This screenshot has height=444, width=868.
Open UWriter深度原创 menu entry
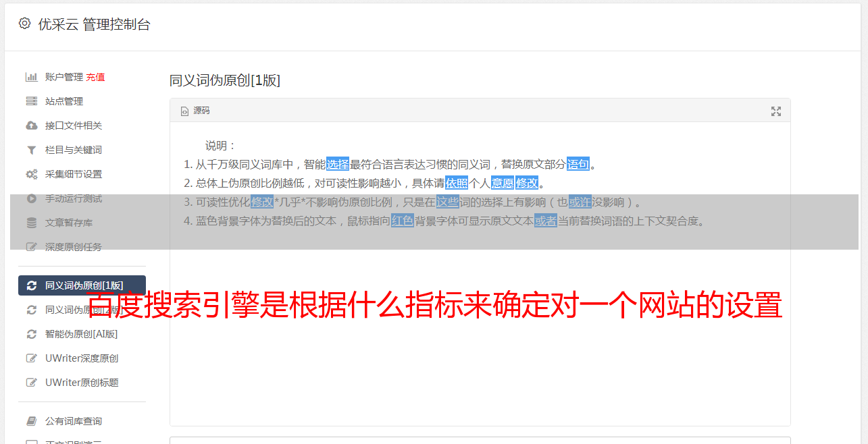(82, 358)
